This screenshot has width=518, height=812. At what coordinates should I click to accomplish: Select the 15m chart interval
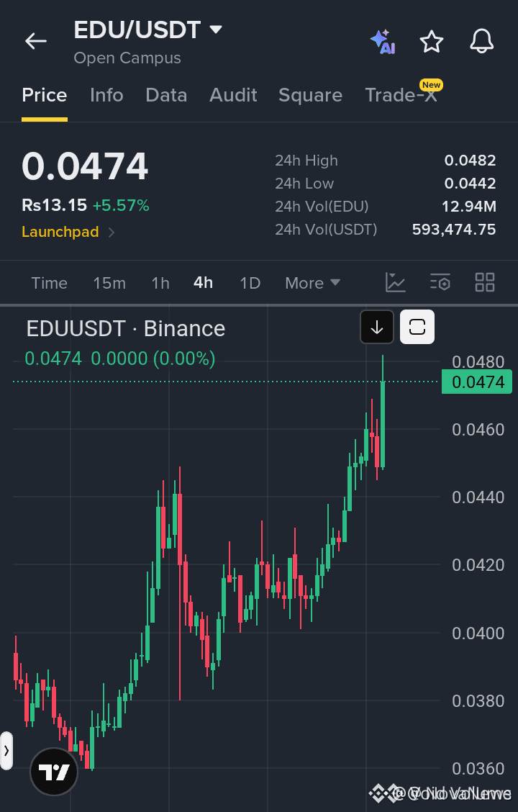pos(109,283)
